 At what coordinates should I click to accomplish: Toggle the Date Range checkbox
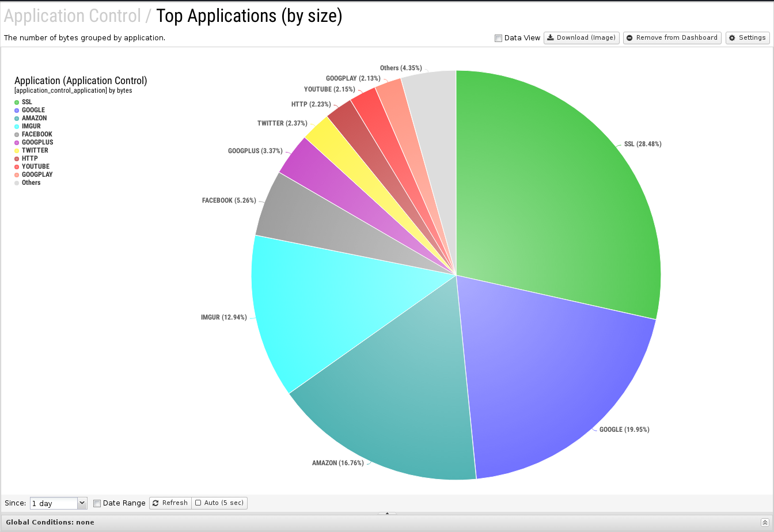click(97, 503)
